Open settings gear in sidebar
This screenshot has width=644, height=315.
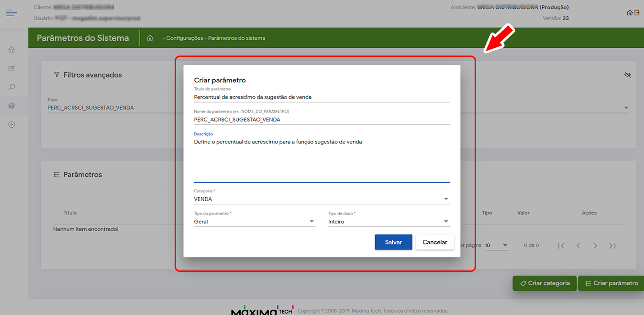[11, 106]
